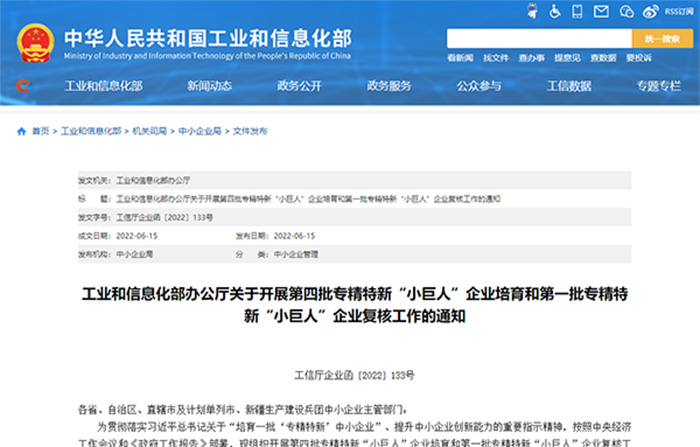This screenshot has height=447, width=700.
Task: Select the 分类 value 中小企业管理
Action: (296, 254)
